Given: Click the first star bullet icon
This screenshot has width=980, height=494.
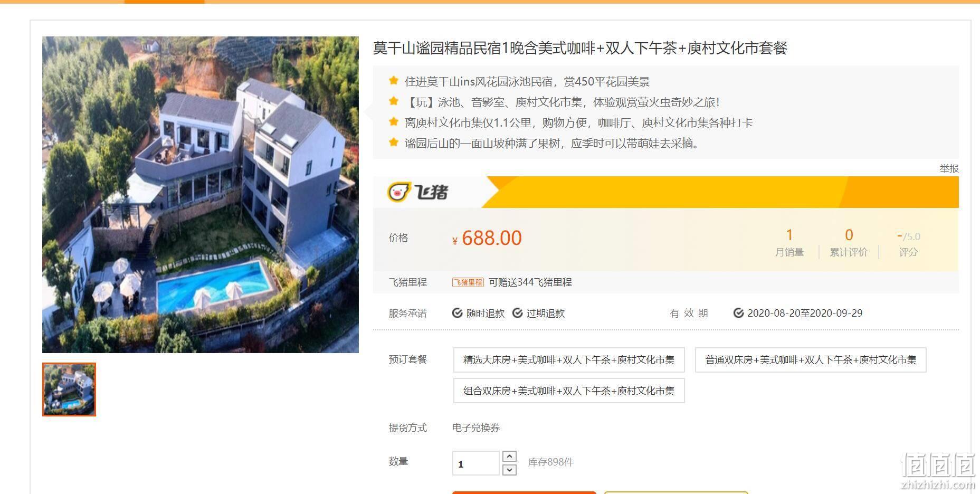Looking at the screenshot, I should (x=393, y=81).
